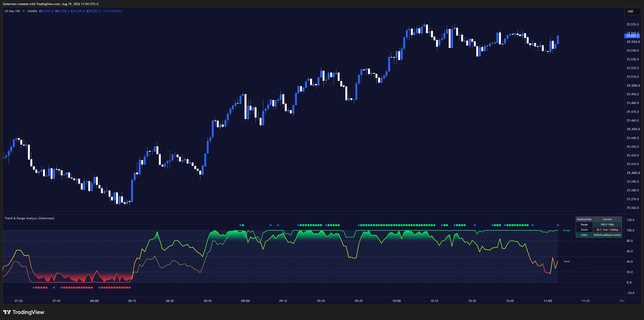Click the 09:00 time axis label
The image size is (644, 320).
(245, 301)
